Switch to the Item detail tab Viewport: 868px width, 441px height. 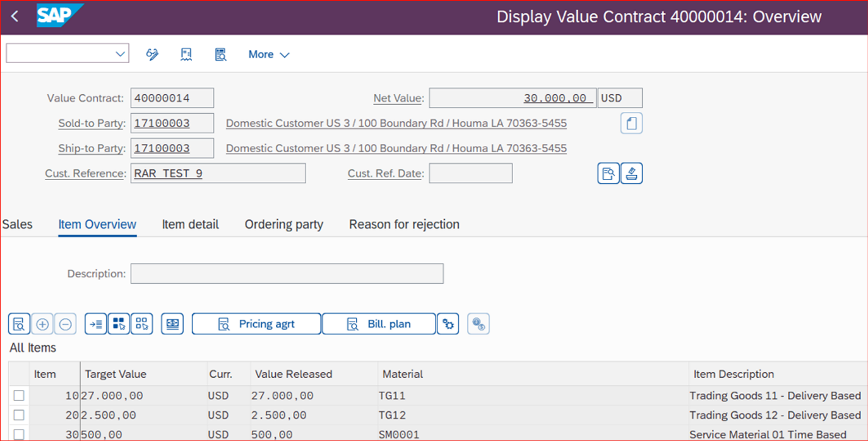[190, 224]
